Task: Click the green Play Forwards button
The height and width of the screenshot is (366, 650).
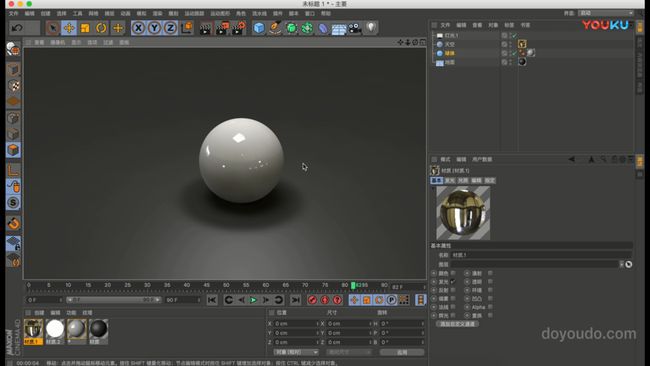Action: pyautogui.click(x=253, y=300)
